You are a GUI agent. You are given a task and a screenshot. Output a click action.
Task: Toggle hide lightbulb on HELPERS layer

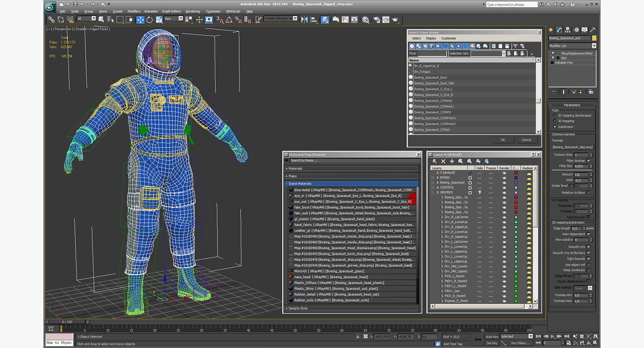click(x=480, y=192)
